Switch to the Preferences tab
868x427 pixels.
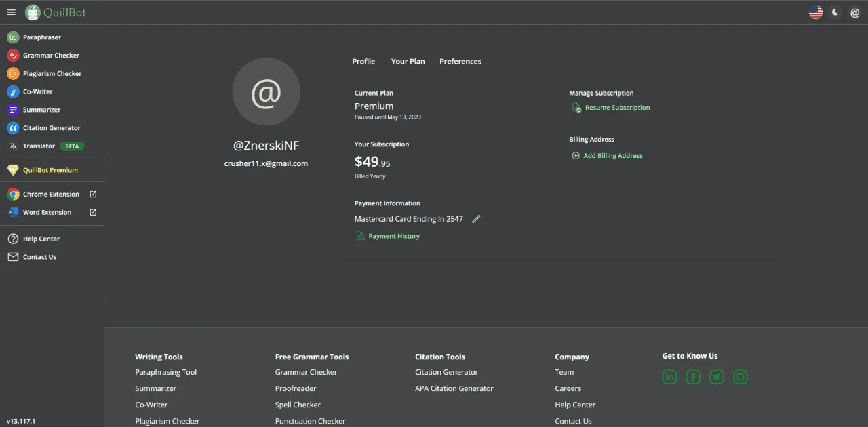(x=460, y=62)
